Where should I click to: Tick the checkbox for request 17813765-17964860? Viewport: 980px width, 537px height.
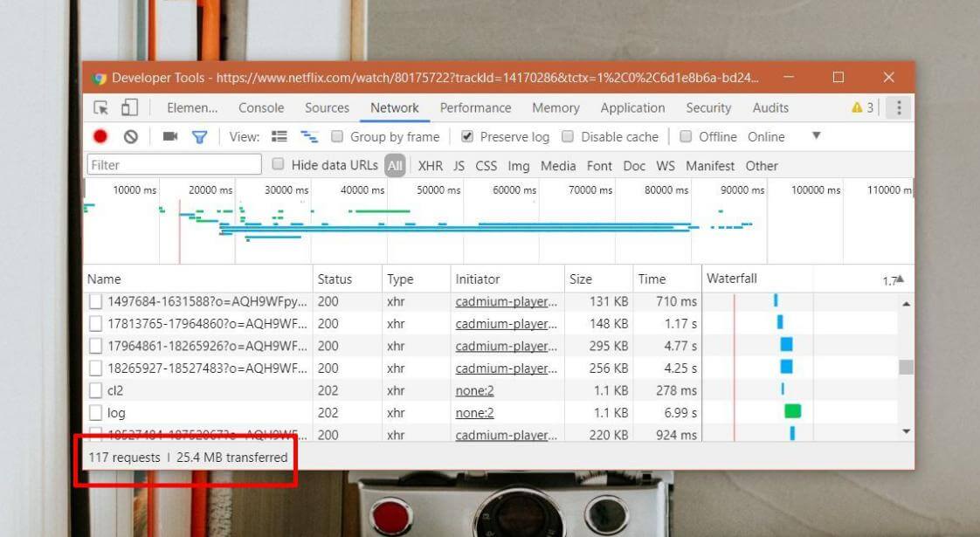95,325
